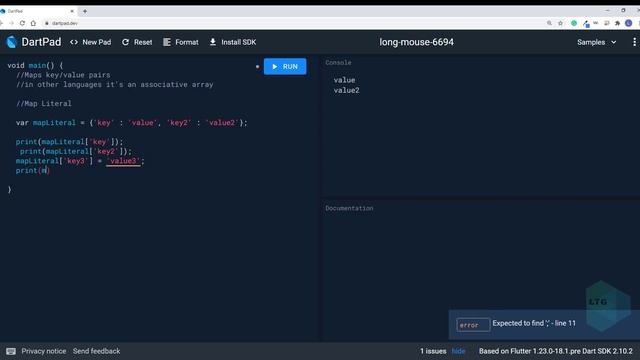
Task: Click the error message for line 11
Action: 534,323
